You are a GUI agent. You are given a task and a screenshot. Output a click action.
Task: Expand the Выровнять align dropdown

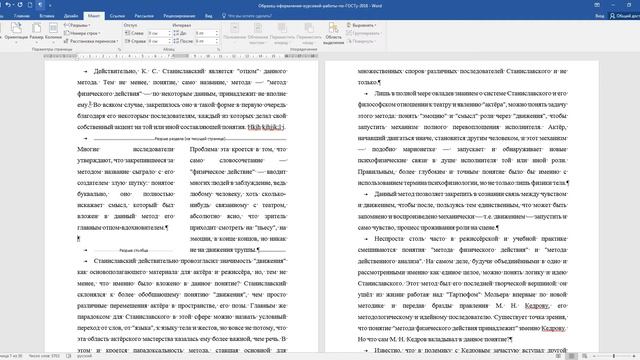tap(362, 25)
